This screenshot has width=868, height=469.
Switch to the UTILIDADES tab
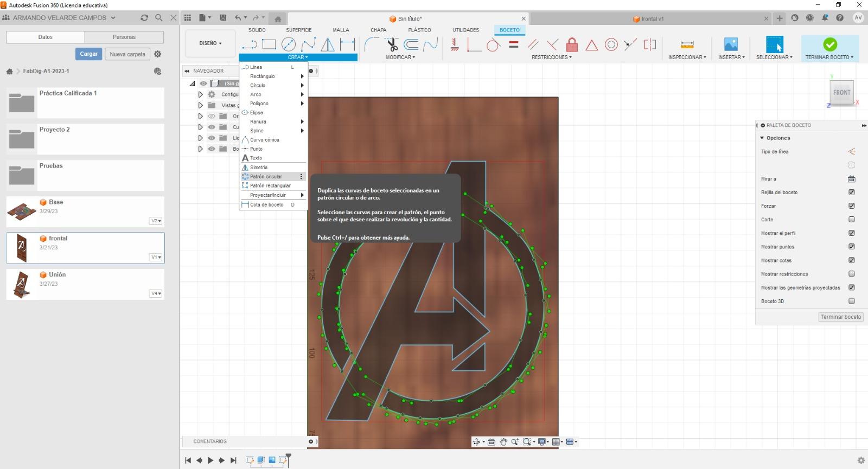point(466,30)
